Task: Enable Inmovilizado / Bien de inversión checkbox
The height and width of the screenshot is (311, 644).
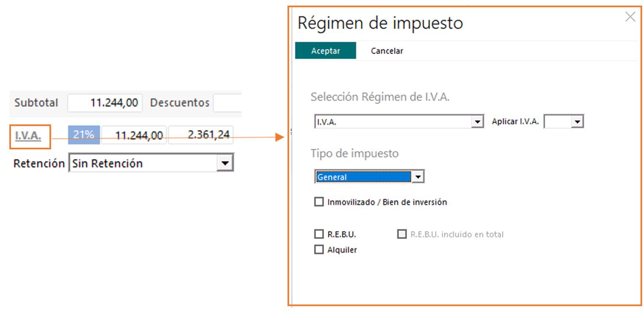Action: coord(319,202)
